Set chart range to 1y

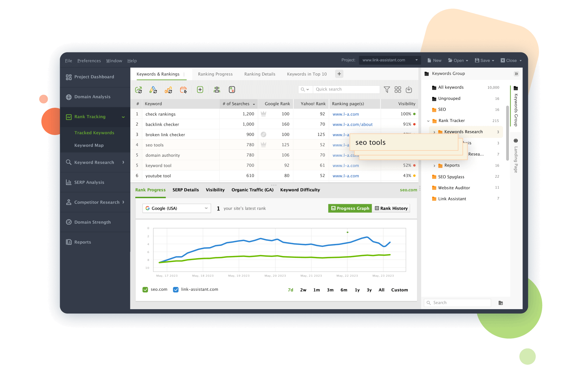(x=357, y=290)
